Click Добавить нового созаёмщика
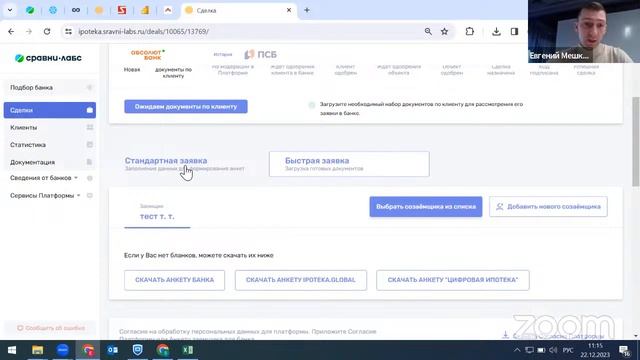Viewport: 640px width, 360px height. (x=548, y=207)
